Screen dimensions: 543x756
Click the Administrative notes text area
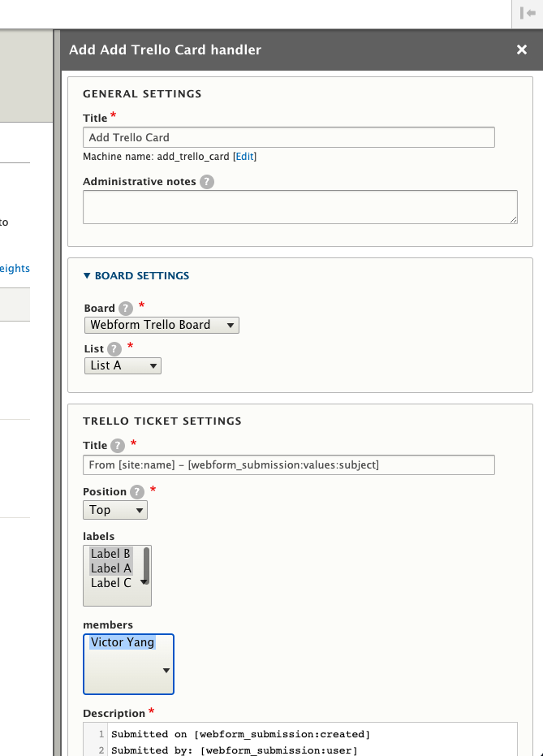click(x=300, y=206)
